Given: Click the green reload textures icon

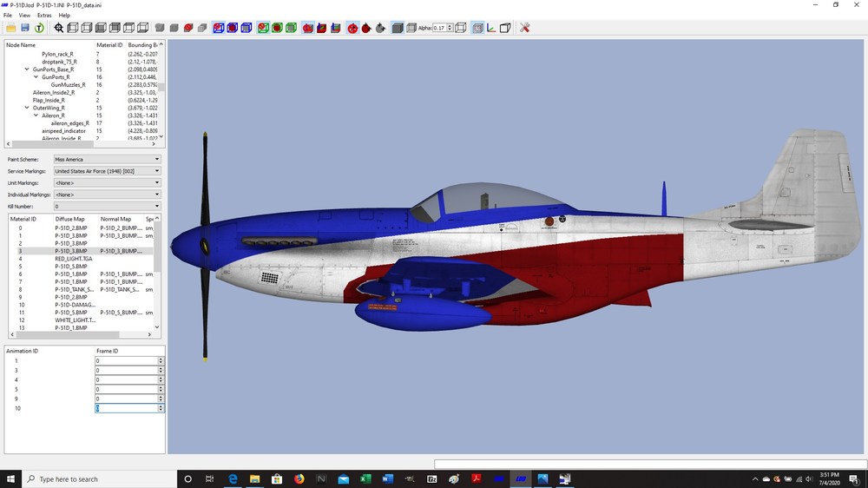Looking at the screenshot, I should click(x=39, y=28).
